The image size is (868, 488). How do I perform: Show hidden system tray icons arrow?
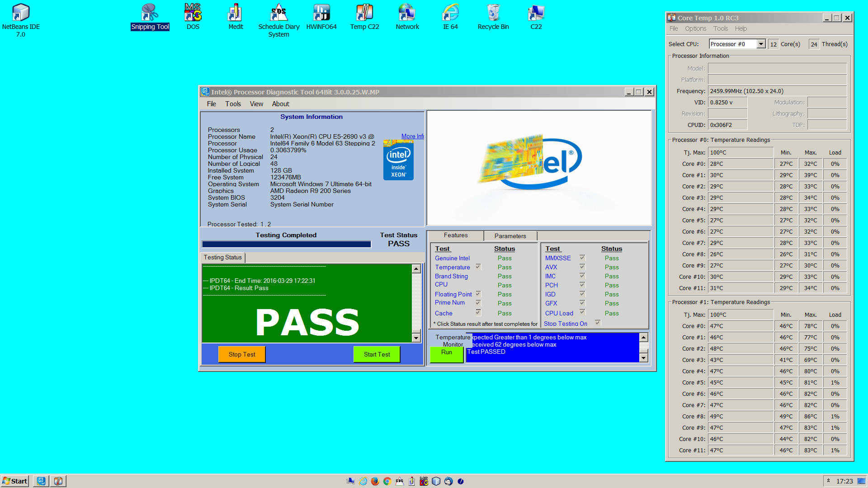828,481
